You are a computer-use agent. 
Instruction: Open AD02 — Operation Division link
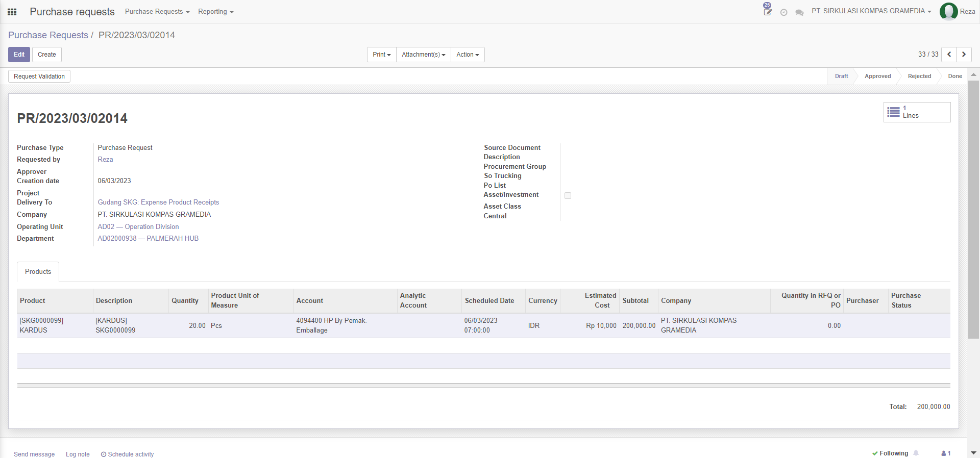138,227
